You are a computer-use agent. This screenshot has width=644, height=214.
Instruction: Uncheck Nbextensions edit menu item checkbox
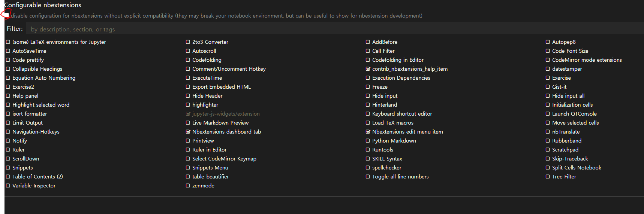368,132
